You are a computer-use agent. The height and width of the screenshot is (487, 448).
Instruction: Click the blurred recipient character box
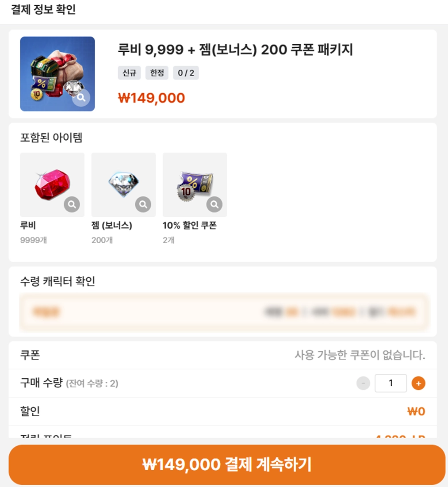click(x=224, y=312)
